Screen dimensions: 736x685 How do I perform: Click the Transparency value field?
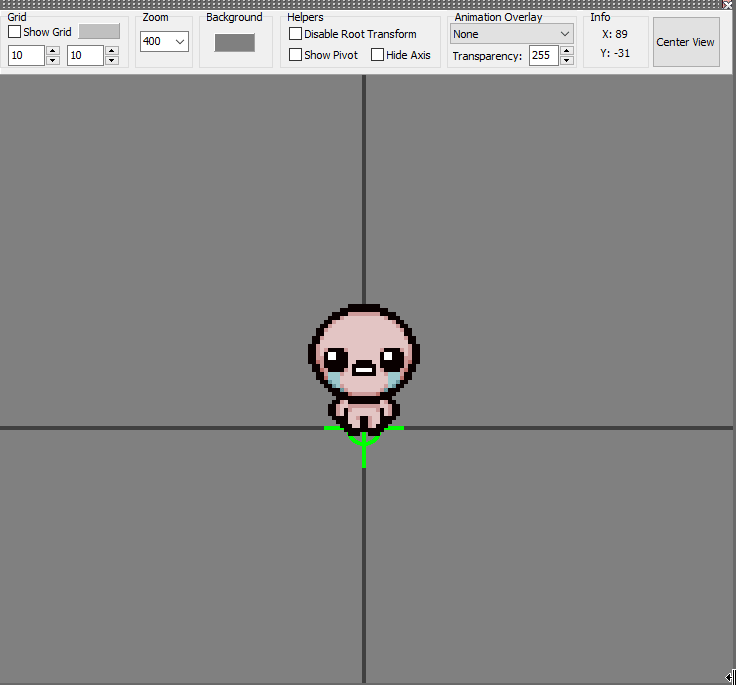pyautogui.click(x=544, y=55)
